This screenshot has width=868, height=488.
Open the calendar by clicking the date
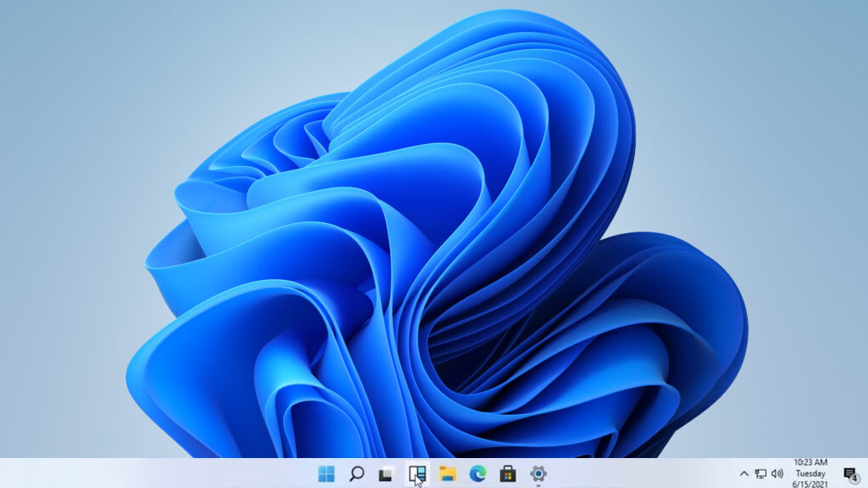pyautogui.click(x=811, y=483)
